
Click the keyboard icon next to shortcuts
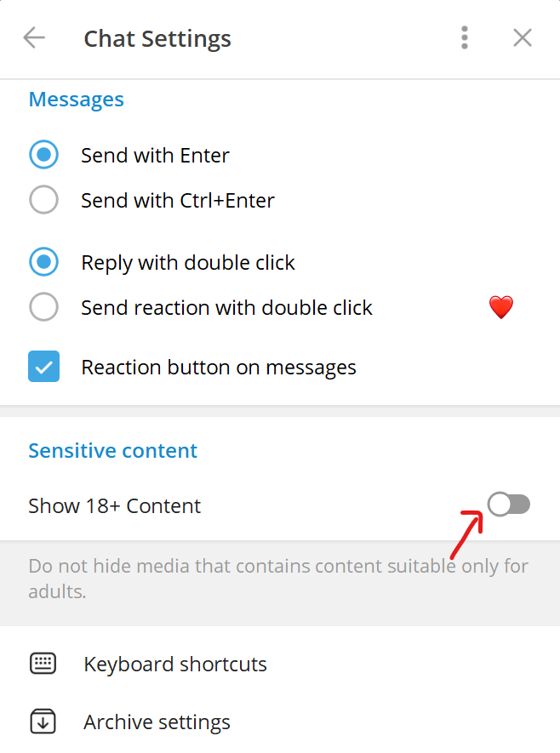(43, 664)
